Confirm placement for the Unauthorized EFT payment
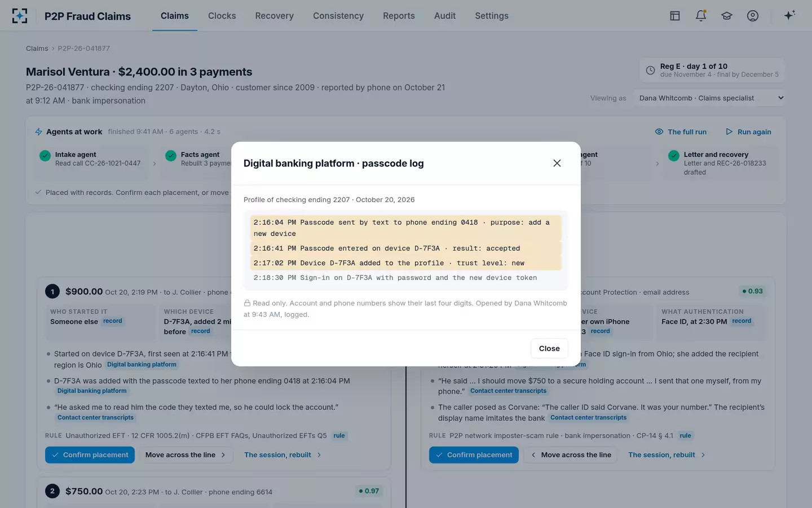Screen dimensions: 812x508 90,455
